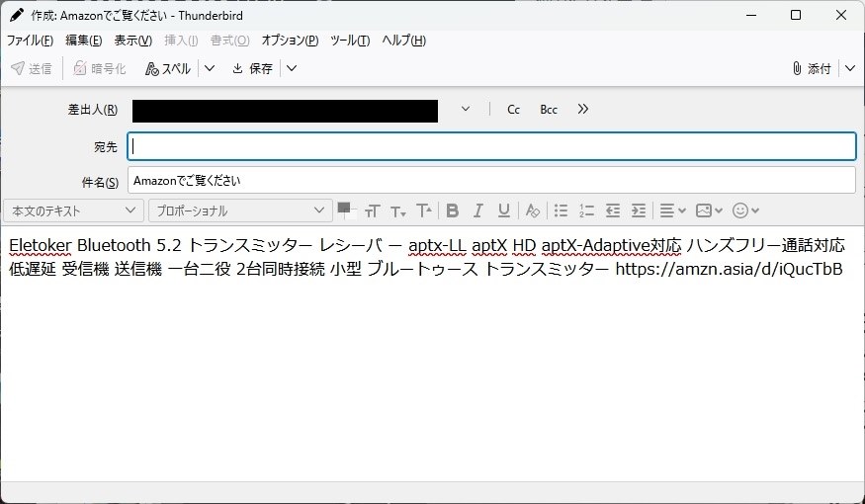Screen dimensions: 865x504
Task: Open the ファイル menu
Action: pos(30,41)
